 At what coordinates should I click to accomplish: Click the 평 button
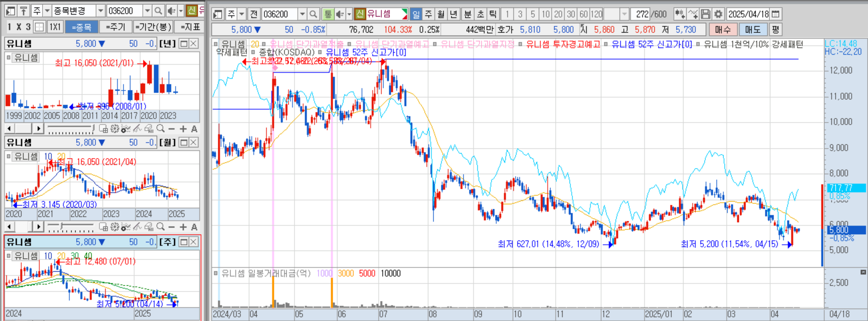click(775, 30)
